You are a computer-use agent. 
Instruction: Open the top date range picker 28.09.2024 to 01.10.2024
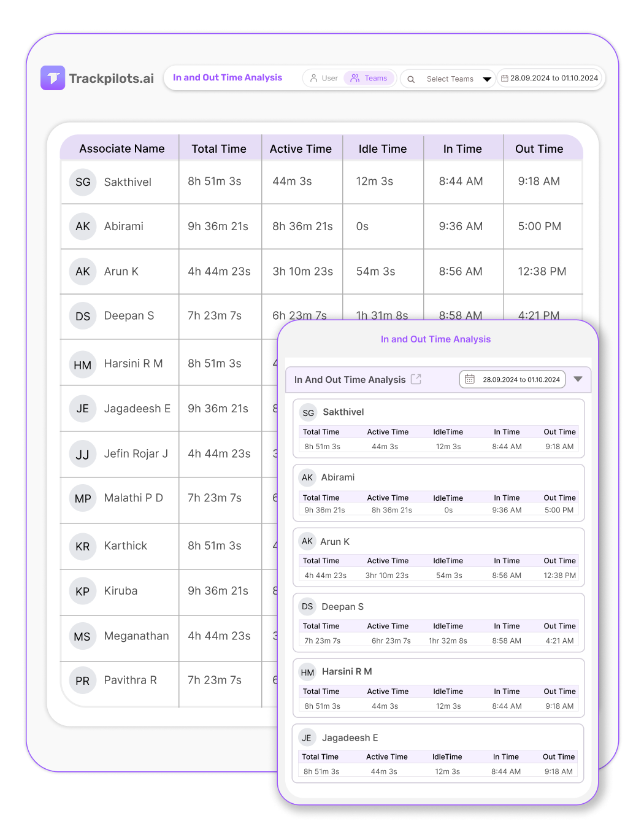[550, 78]
